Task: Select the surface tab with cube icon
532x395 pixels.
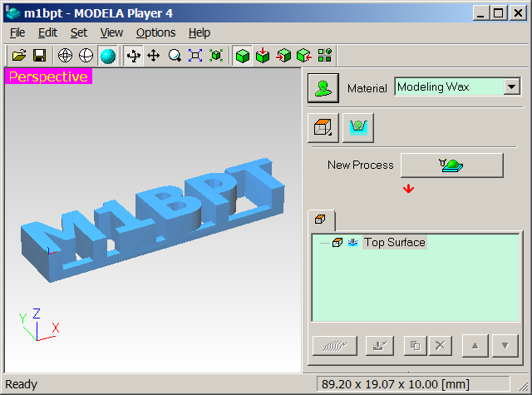Action: tap(321, 220)
